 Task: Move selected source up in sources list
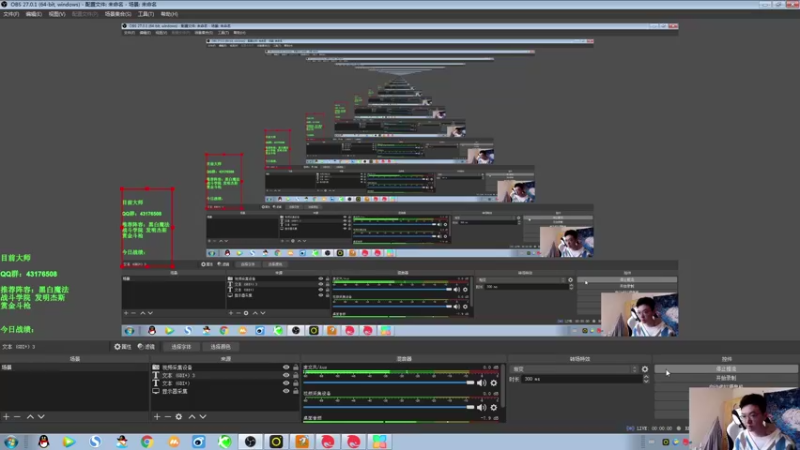point(192,417)
